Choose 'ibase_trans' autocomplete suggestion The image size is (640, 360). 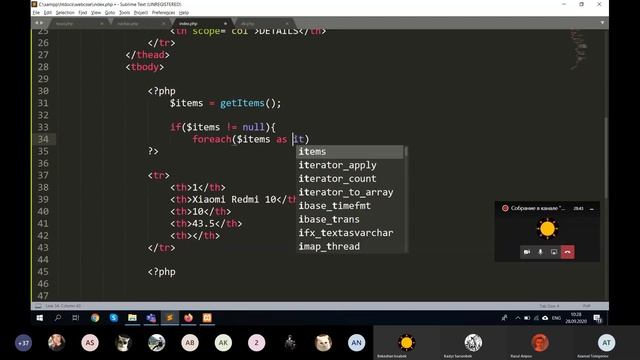coord(350,219)
